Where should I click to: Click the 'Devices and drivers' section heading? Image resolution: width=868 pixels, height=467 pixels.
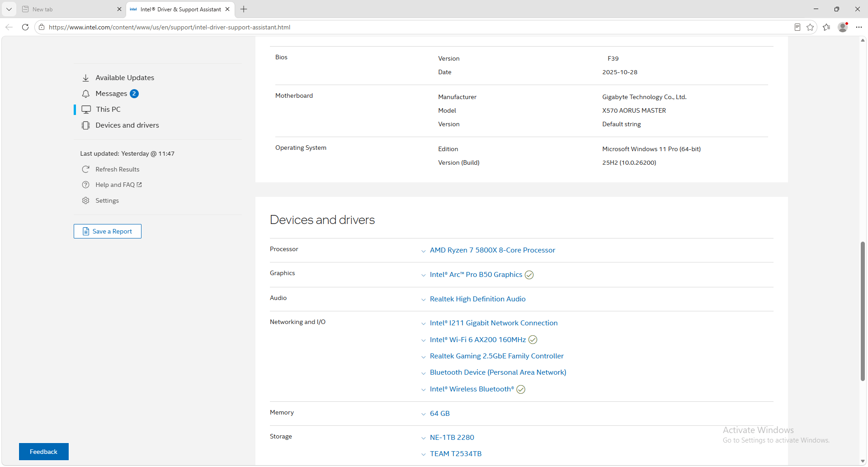[x=322, y=220]
